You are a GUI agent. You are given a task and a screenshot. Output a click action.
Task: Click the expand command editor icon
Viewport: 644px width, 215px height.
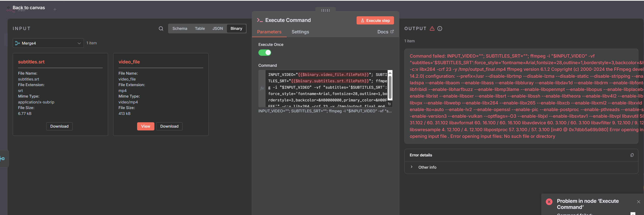(389, 104)
